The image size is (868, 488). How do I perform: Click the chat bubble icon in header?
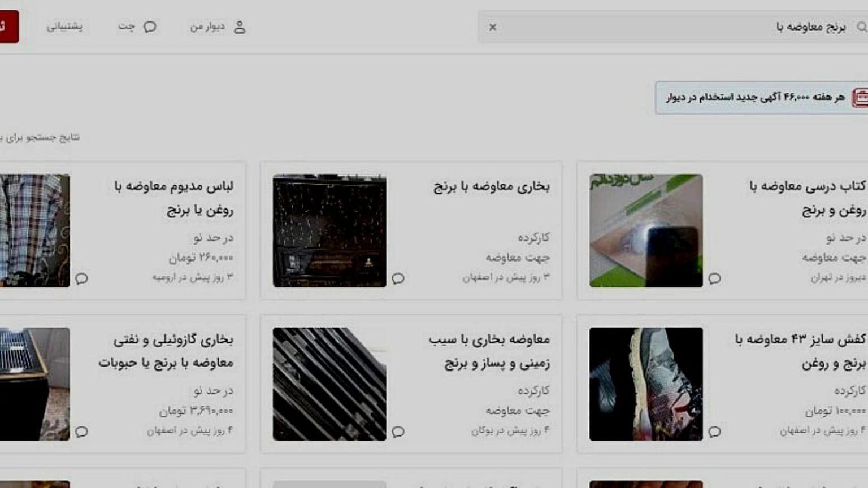(150, 27)
